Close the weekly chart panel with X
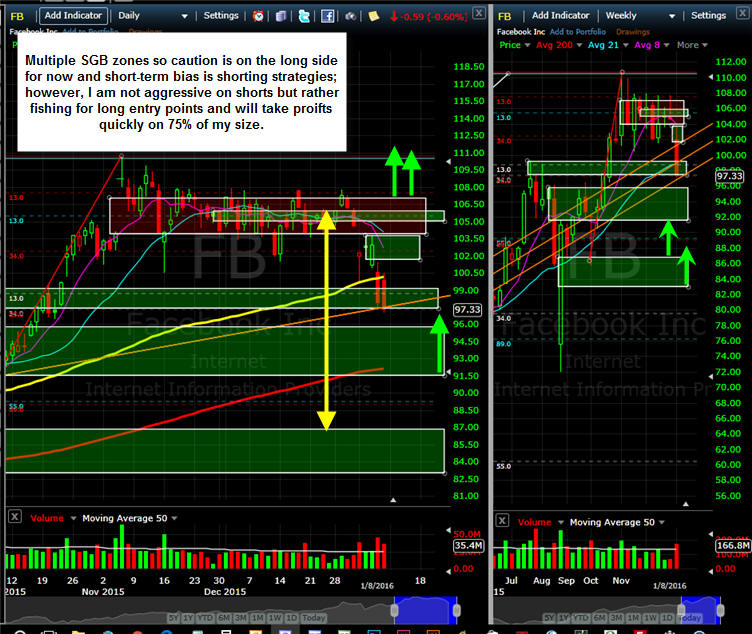 coord(744,13)
